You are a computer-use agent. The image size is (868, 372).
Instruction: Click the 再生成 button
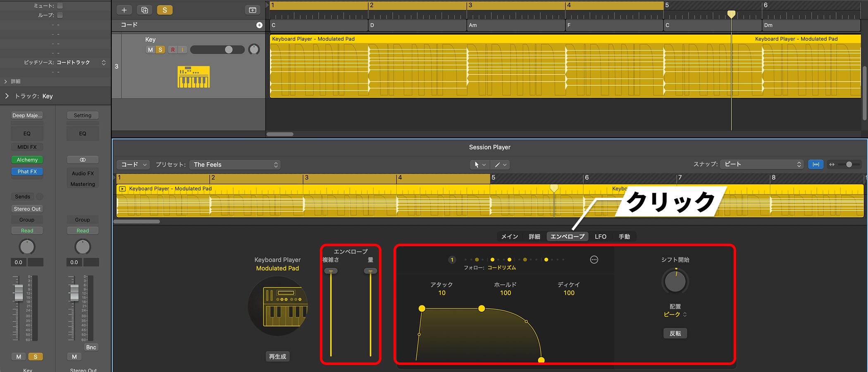277,357
